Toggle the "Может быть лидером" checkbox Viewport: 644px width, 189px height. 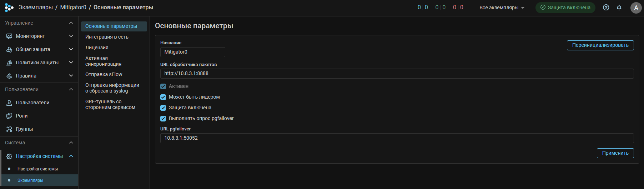pos(163,97)
